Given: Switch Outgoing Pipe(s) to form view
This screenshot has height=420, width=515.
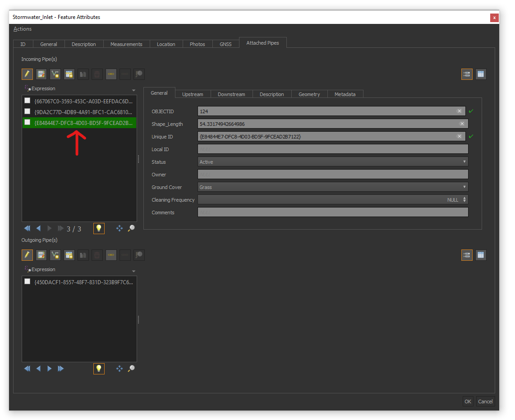Looking at the screenshot, I should click(x=467, y=255).
